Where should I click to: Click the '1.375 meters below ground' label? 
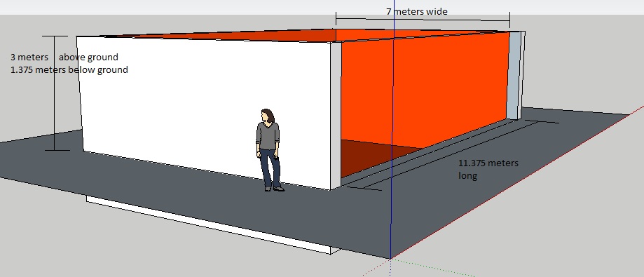[69, 70]
